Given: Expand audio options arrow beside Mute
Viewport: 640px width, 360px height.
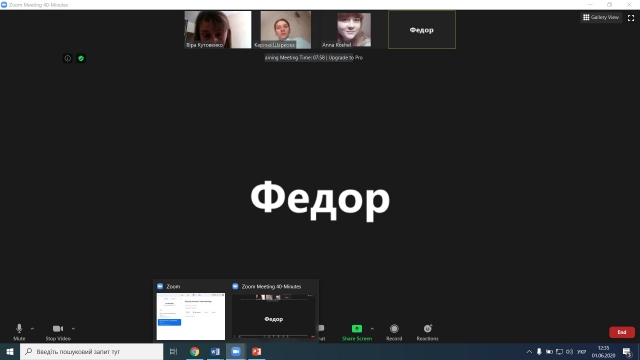Looking at the screenshot, I should (32, 329).
